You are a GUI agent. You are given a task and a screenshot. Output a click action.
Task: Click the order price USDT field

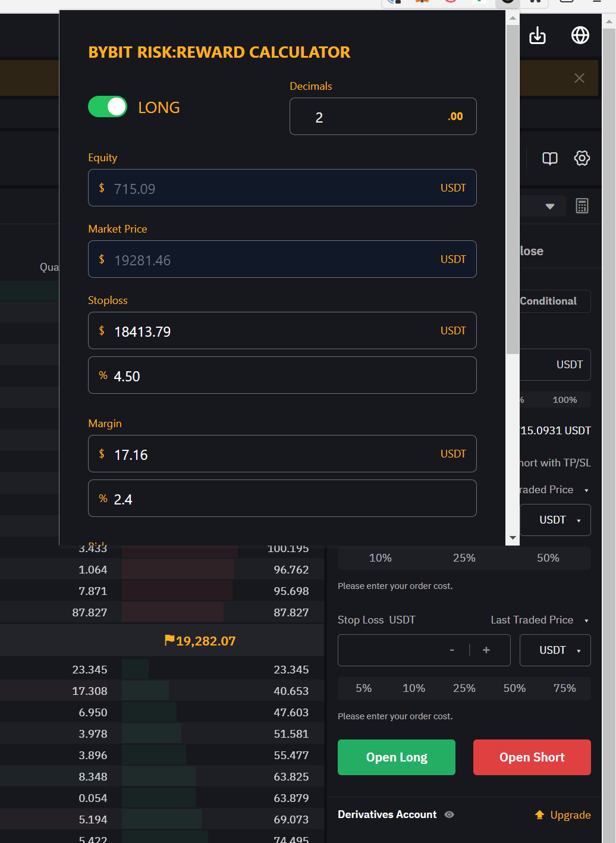[x=555, y=365]
